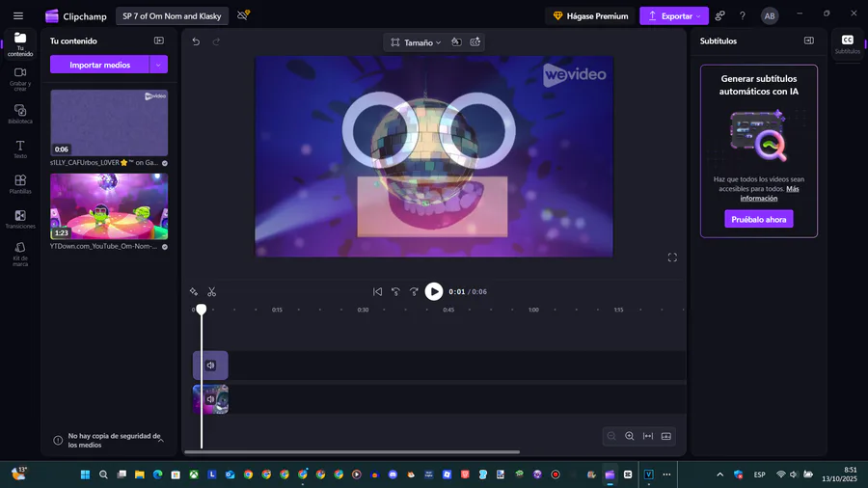Undo the last action
868x488 pixels.
[196, 41]
